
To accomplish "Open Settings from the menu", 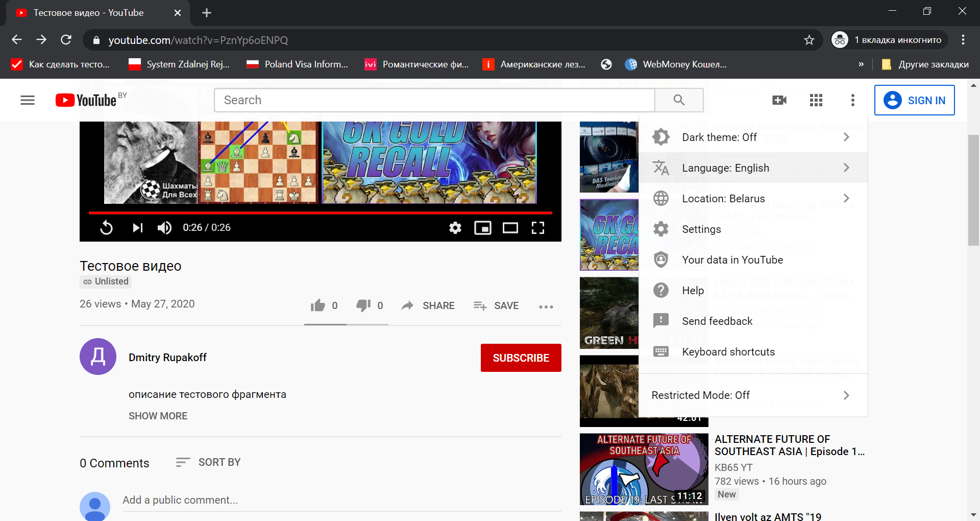I will [753, 229].
